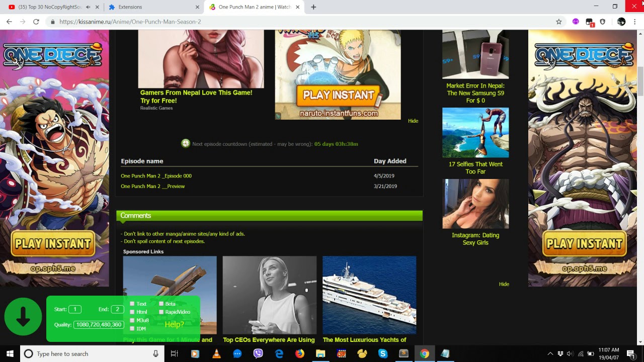Close the One Punch Man tab
The width and height of the screenshot is (644, 362).
point(298,7)
